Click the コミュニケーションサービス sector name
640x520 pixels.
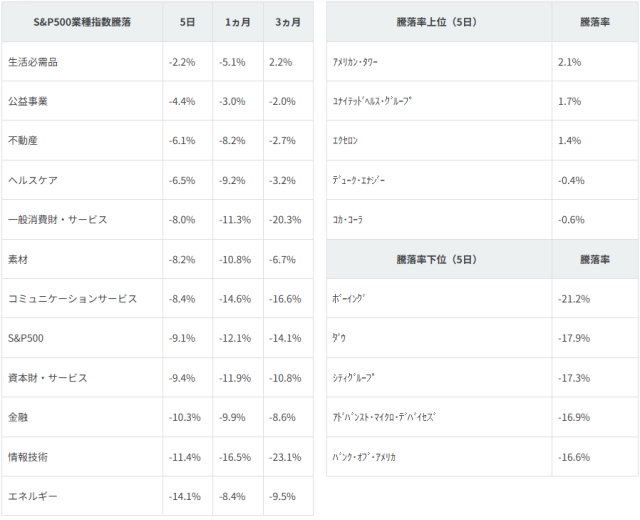(x=71, y=299)
